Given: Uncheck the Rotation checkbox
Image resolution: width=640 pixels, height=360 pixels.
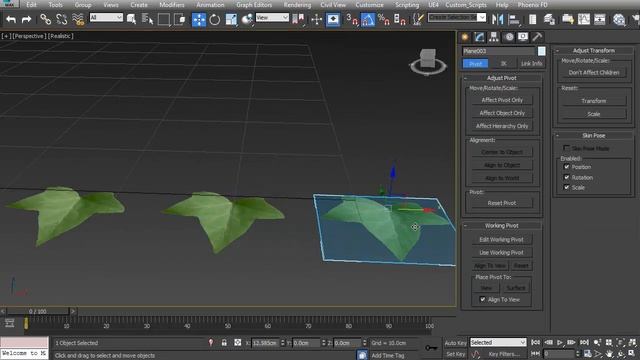Looking at the screenshot, I should pyautogui.click(x=567, y=177).
